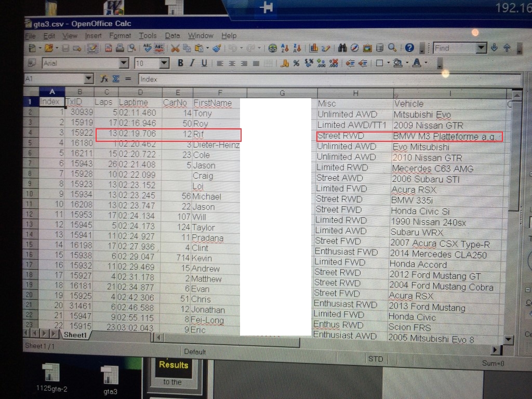The height and width of the screenshot is (399, 532).
Task: Expand the Find field history dropdown
Action: pyautogui.click(x=482, y=48)
